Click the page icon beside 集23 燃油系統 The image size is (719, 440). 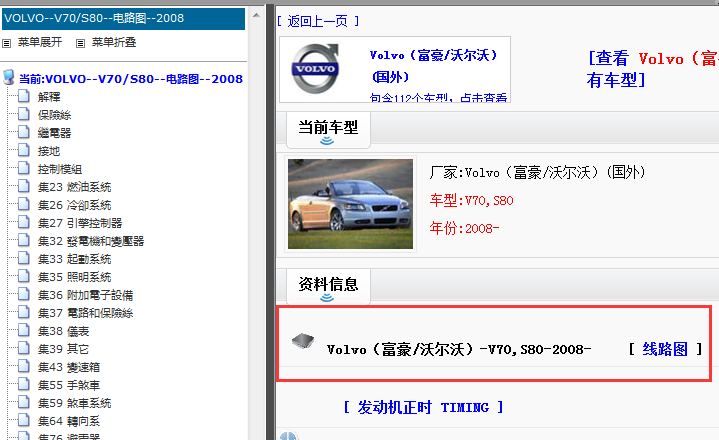click(24, 187)
